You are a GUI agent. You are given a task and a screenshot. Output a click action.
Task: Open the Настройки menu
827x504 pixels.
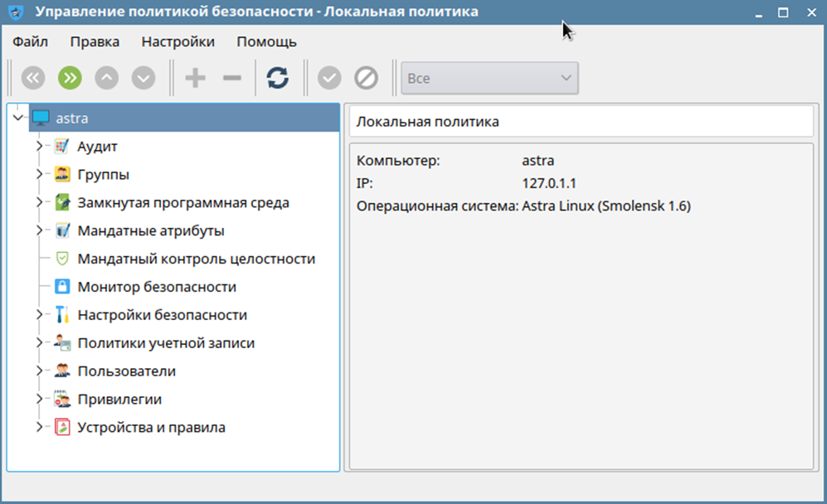point(178,41)
